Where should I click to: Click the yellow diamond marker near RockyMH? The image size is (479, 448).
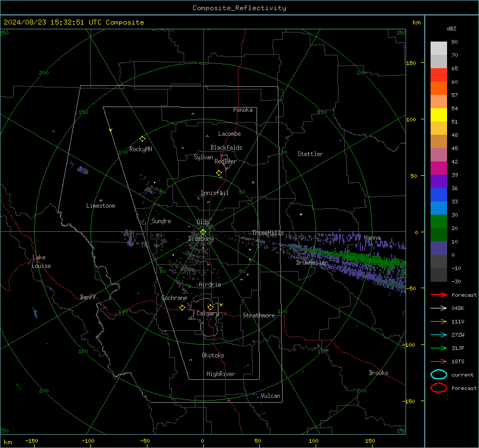pos(142,139)
